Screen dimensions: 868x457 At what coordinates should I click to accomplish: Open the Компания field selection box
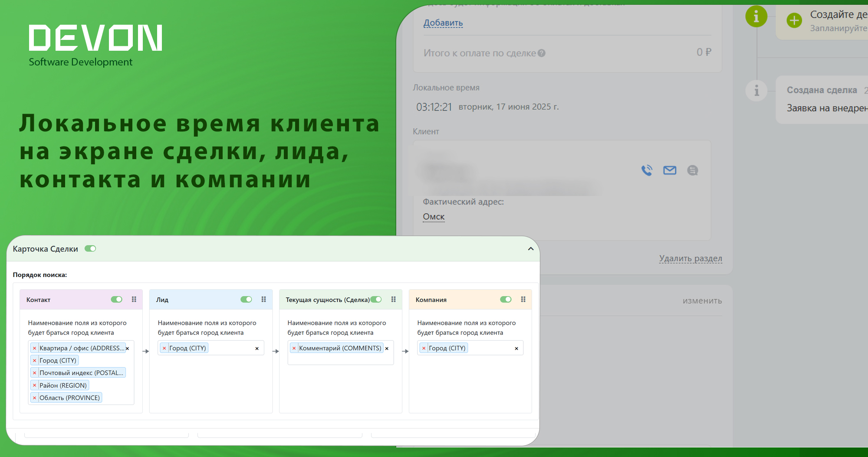[x=470, y=348]
